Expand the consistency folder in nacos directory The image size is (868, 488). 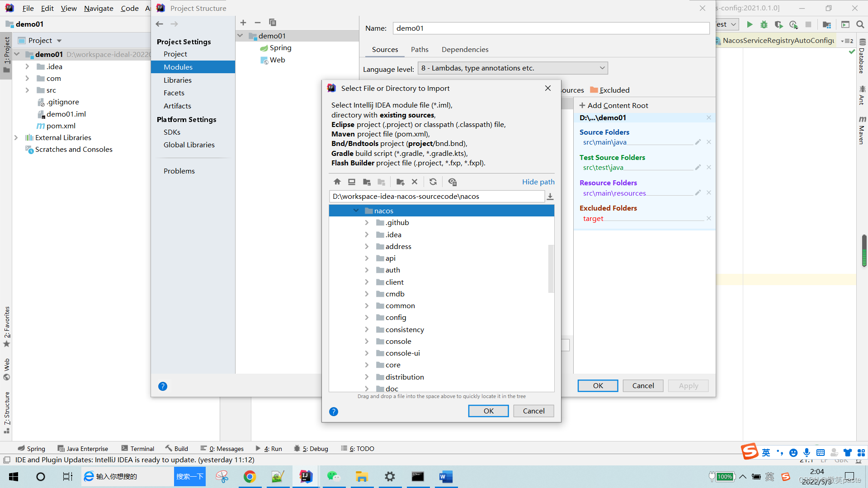tap(366, 329)
